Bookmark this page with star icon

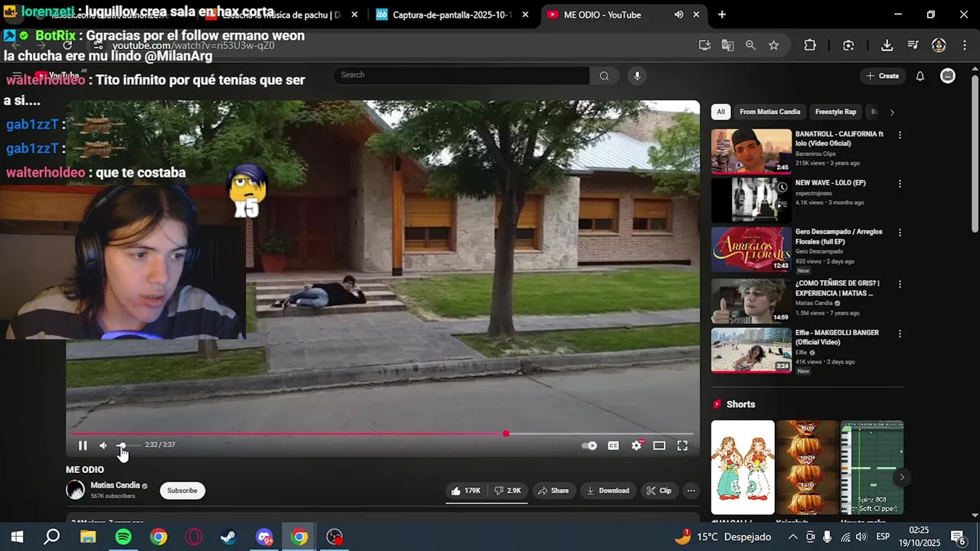773,45
